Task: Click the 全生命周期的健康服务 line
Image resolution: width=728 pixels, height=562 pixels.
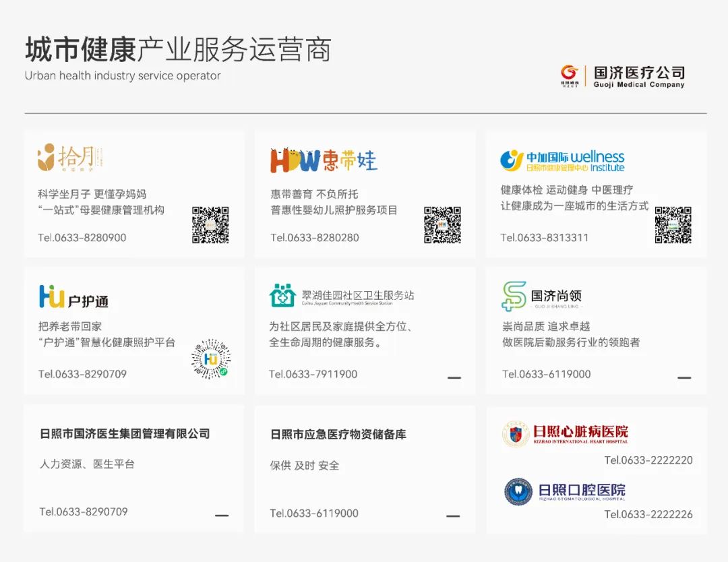Action: (326, 342)
